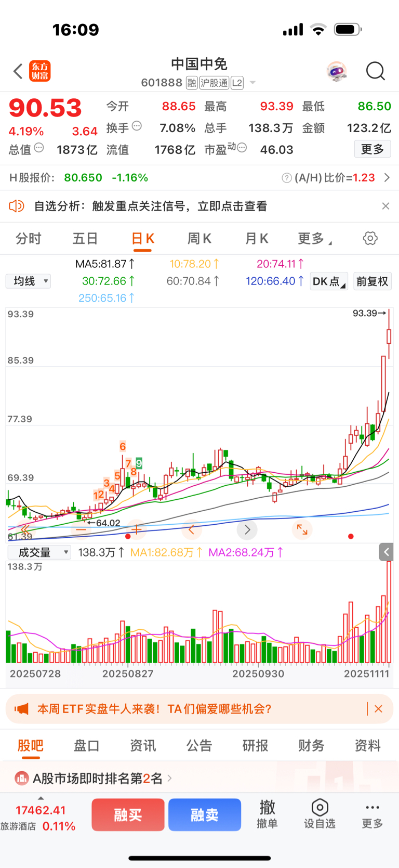The width and height of the screenshot is (399, 868).
Task: Tap the 64.02 low price marker
Action: [103, 523]
